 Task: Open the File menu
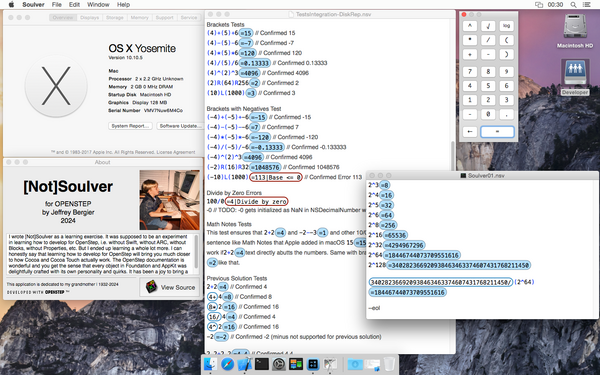point(57,5)
